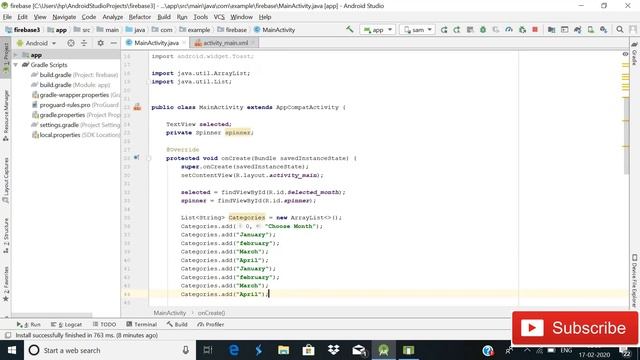This screenshot has width=640, height=360.
Task: Open the Run tool window tab
Action: pos(29,324)
